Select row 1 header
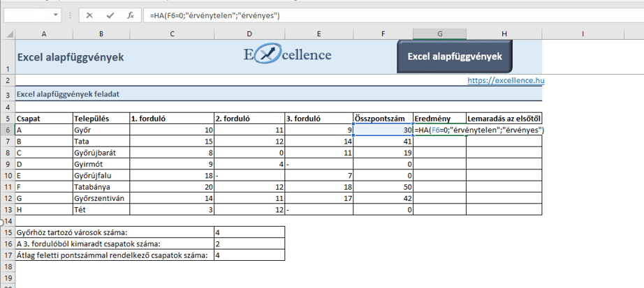Screen dimensions: 644x288 (8, 56)
